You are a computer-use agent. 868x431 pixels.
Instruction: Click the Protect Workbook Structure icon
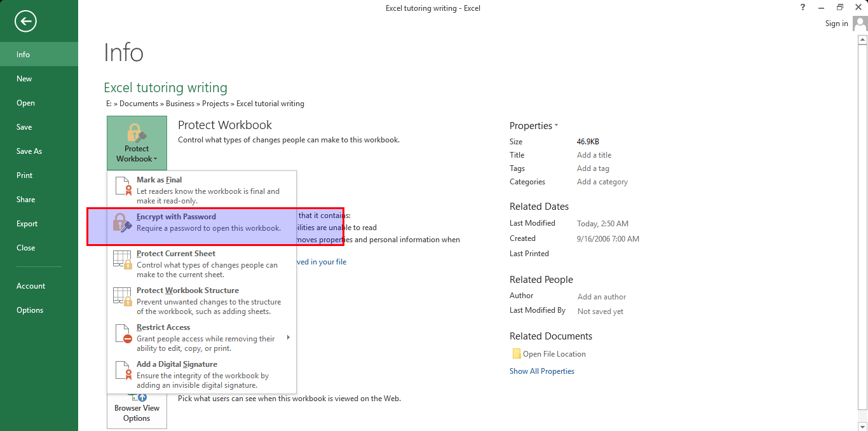123,296
